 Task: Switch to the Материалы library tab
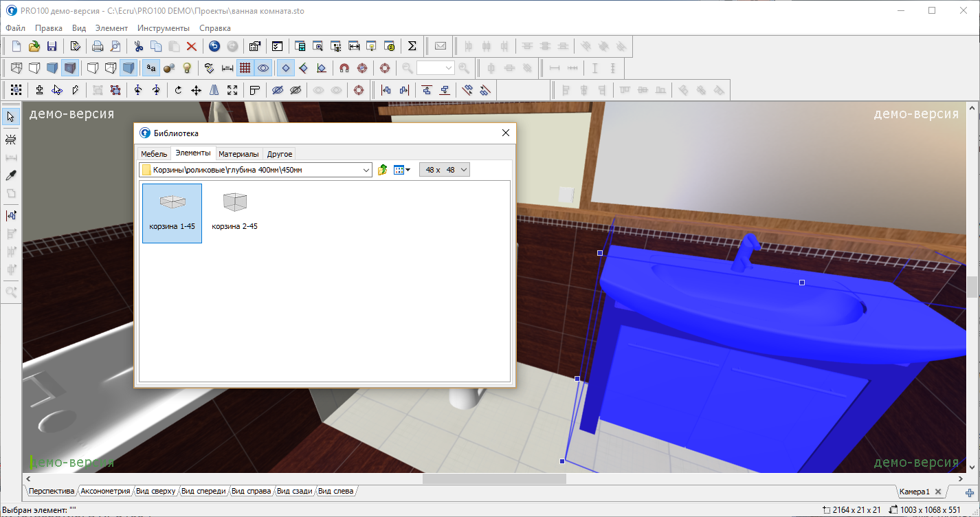(x=238, y=154)
